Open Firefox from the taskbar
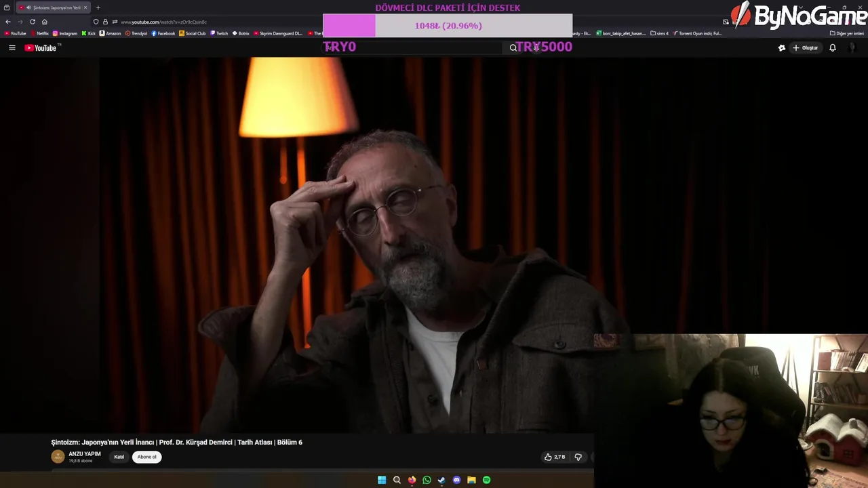The height and width of the screenshot is (488, 868). [x=412, y=480]
